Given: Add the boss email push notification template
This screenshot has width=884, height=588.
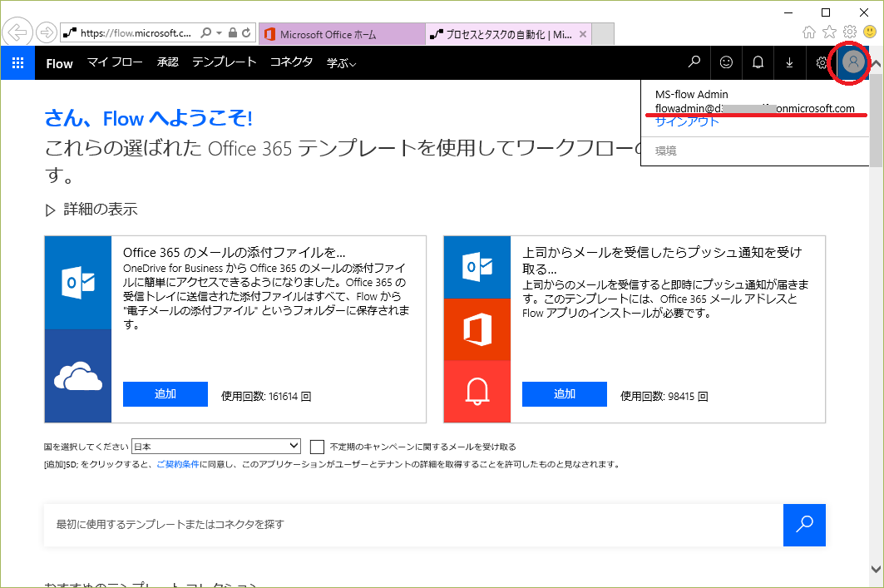Looking at the screenshot, I should point(565,394).
